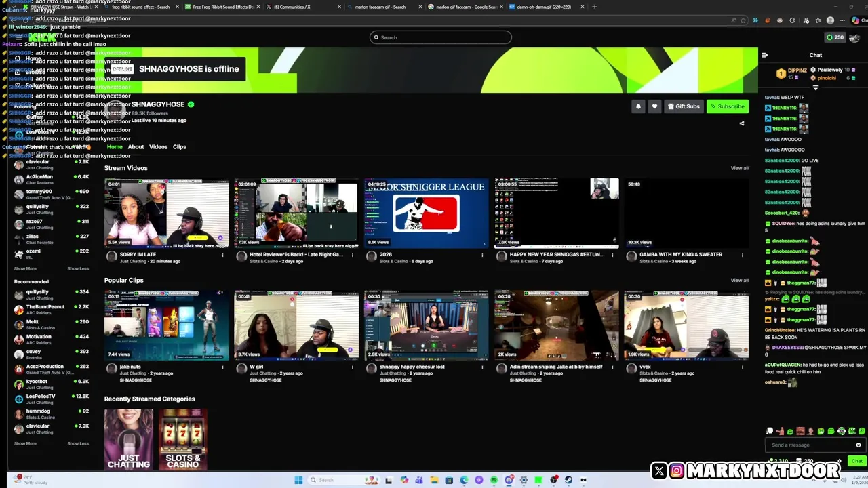Open Microsoft Edge from the taskbar

point(464,480)
